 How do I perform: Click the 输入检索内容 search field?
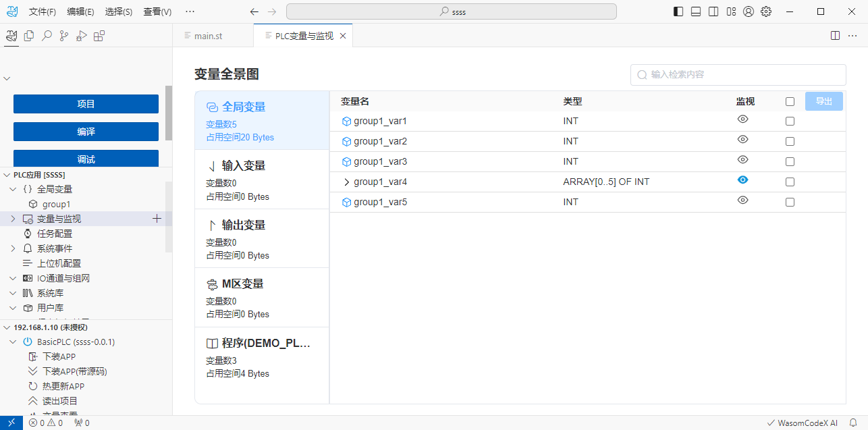(742, 74)
